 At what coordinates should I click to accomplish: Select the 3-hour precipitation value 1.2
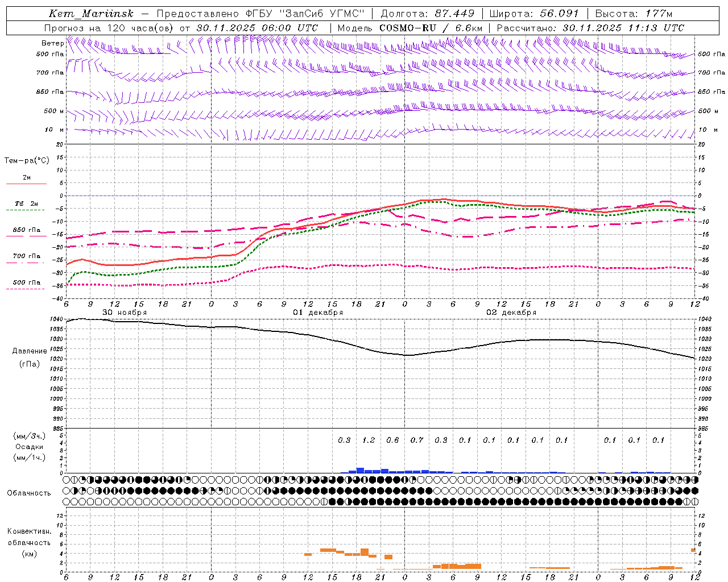click(369, 440)
